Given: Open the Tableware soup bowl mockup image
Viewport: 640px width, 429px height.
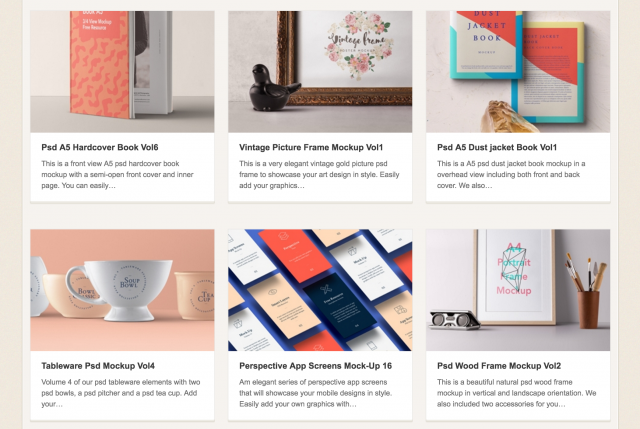Looking at the screenshot, I should (x=122, y=290).
